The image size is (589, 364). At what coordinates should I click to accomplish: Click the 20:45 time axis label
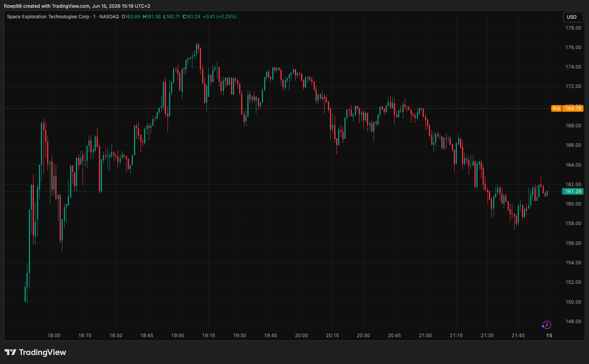[394, 336]
